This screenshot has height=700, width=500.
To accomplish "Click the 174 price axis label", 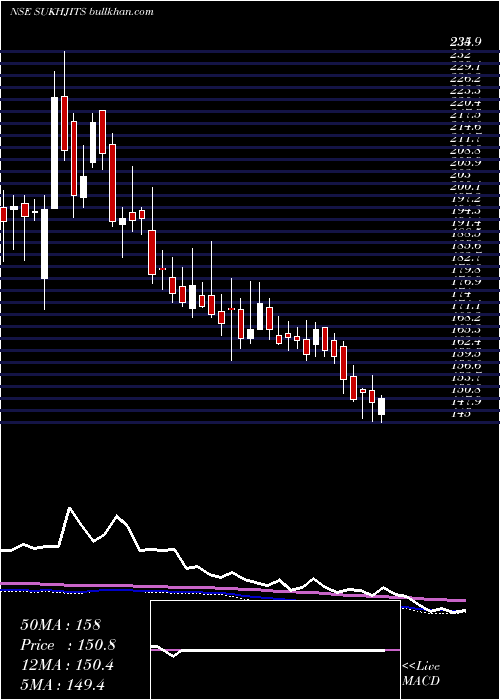I will (461, 294).
